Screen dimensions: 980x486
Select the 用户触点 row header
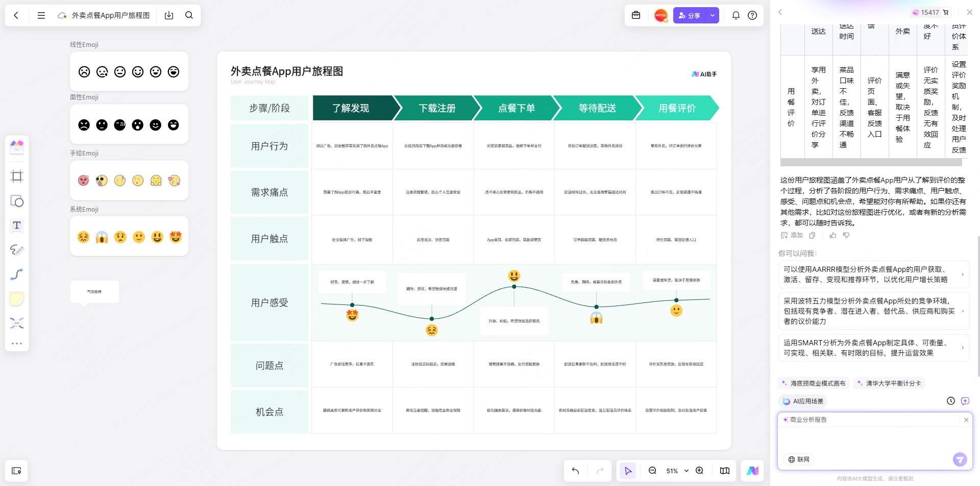(x=269, y=239)
